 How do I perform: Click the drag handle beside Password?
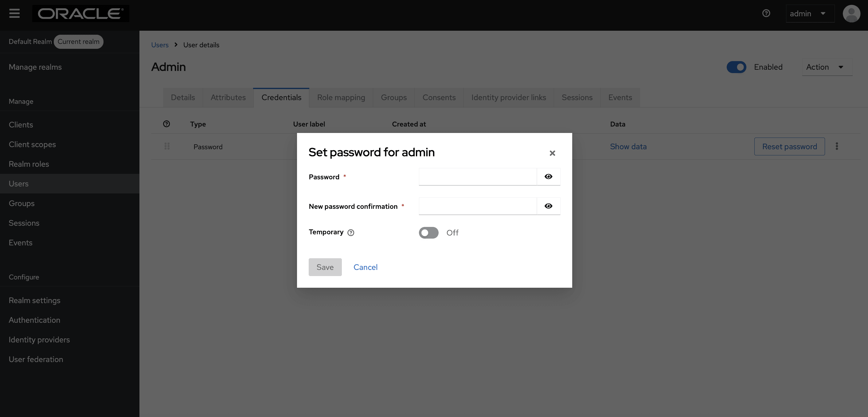pos(167,146)
